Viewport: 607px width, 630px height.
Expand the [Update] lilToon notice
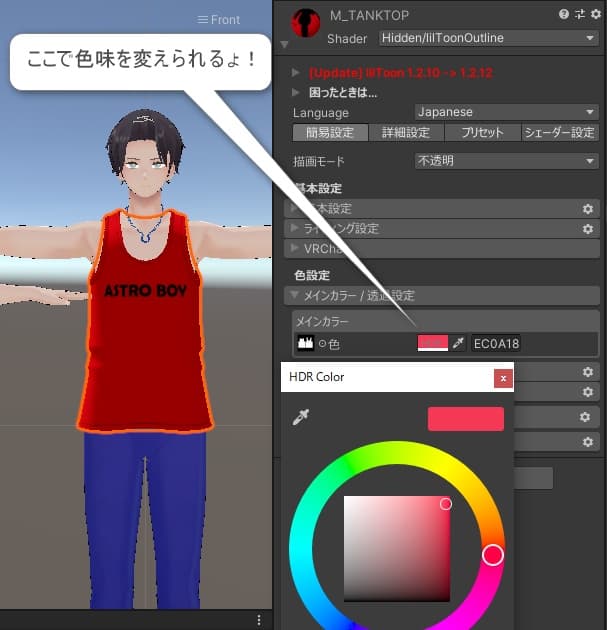pyautogui.click(x=296, y=72)
